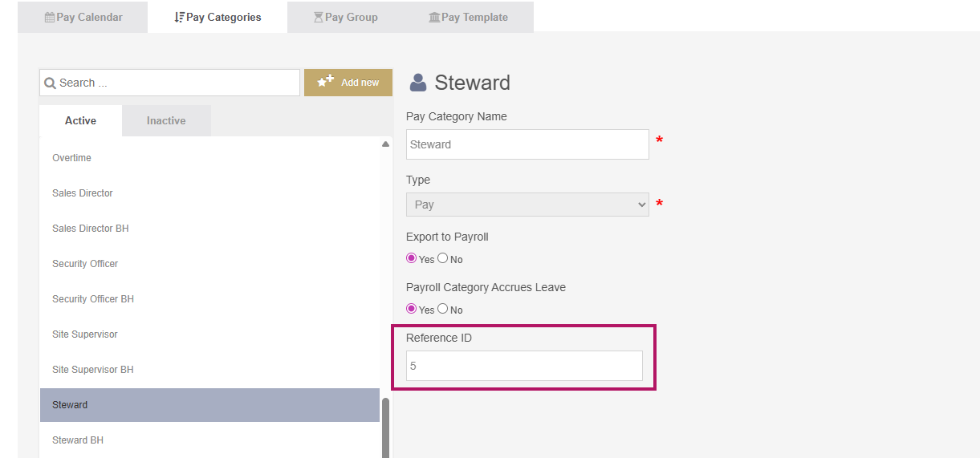Click the Reference ID input field
The height and width of the screenshot is (458, 980).
coord(523,366)
